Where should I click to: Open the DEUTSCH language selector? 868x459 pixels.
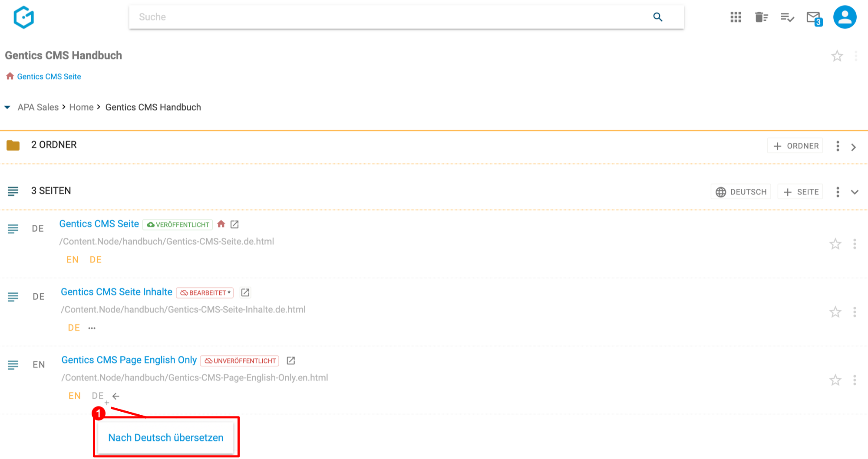pos(741,192)
